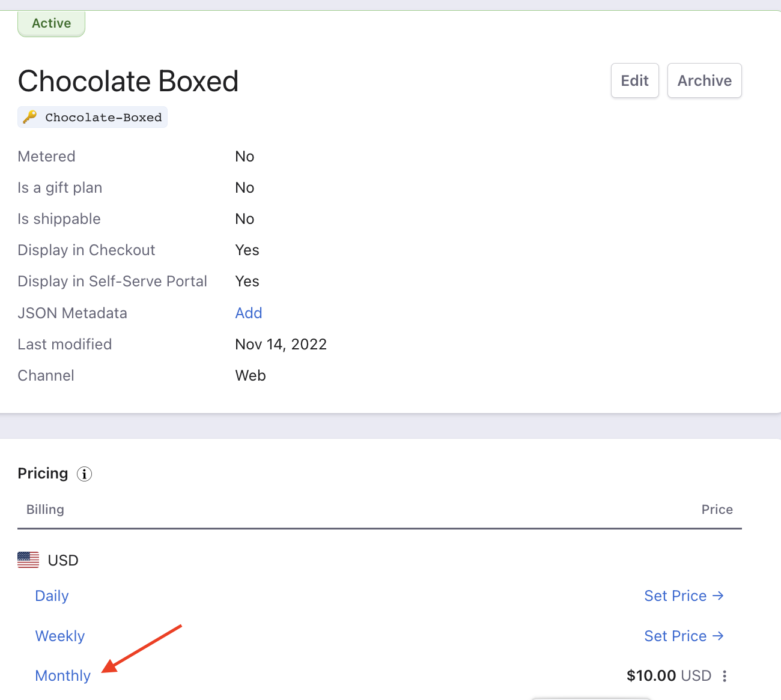Click the Pricing info icon

pos(85,474)
